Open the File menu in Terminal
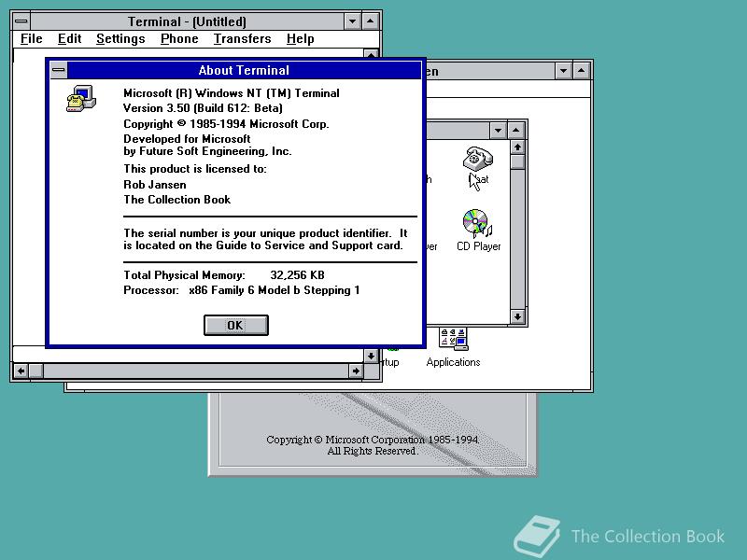Screen dimensions: 747x560 [x=32, y=38]
